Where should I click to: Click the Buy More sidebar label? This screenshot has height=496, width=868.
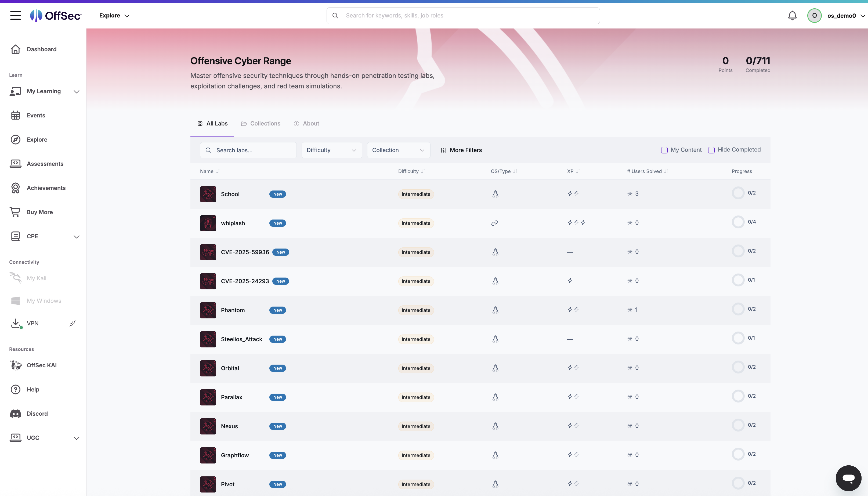click(40, 212)
